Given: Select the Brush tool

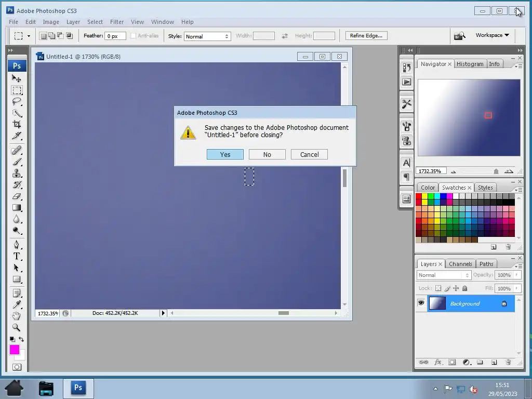Looking at the screenshot, I should [16, 162].
